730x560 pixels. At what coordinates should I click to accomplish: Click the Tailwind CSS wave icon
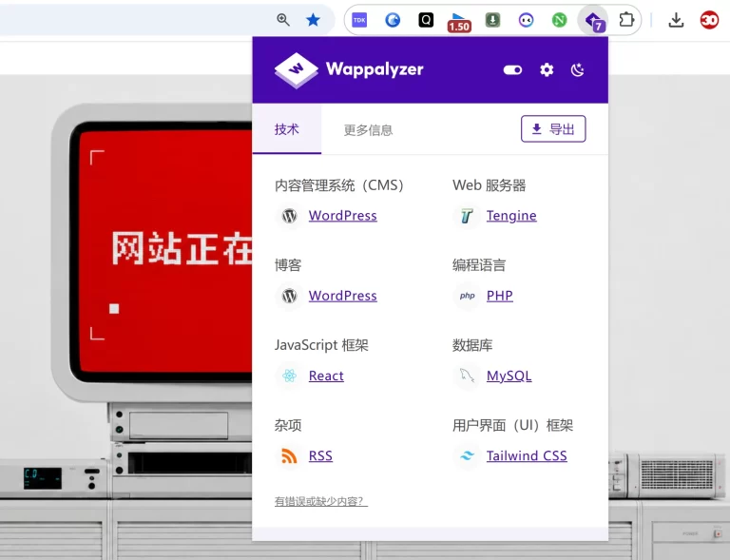click(467, 455)
